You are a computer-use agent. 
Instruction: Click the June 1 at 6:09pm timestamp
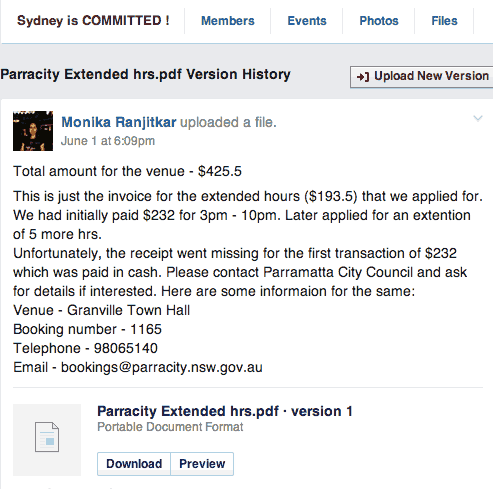[108, 141]
